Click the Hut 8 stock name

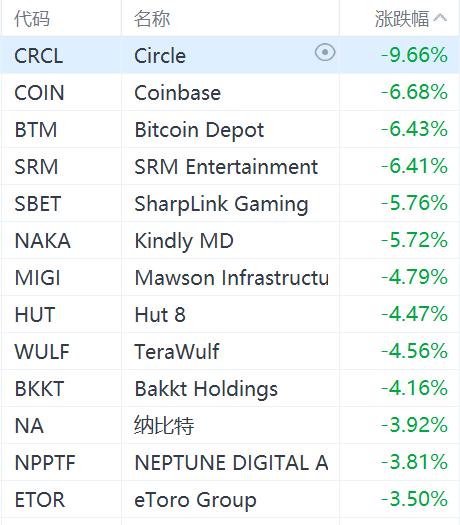pos(160,315)
